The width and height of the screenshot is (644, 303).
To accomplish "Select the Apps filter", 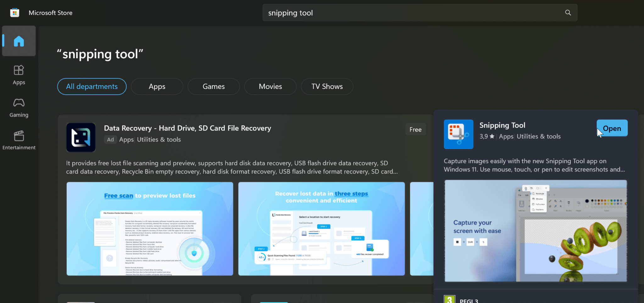I will 157,86.
